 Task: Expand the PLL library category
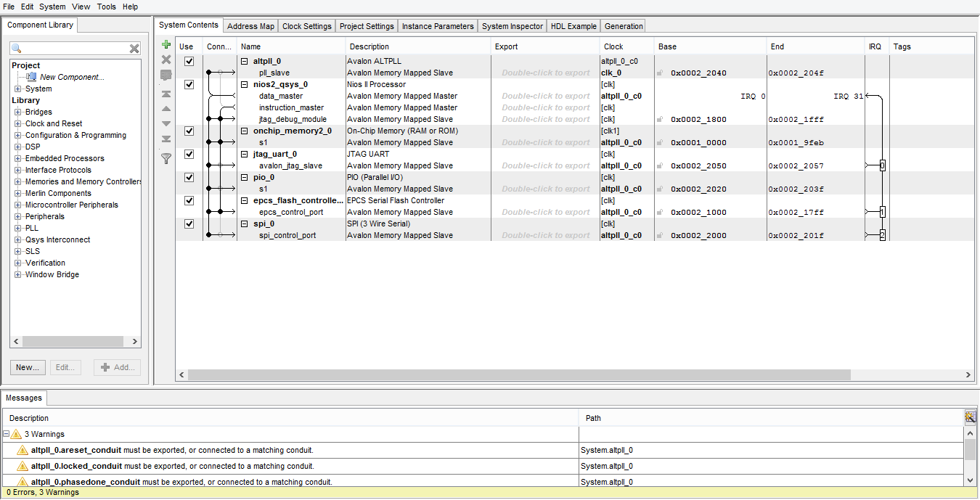18,228
